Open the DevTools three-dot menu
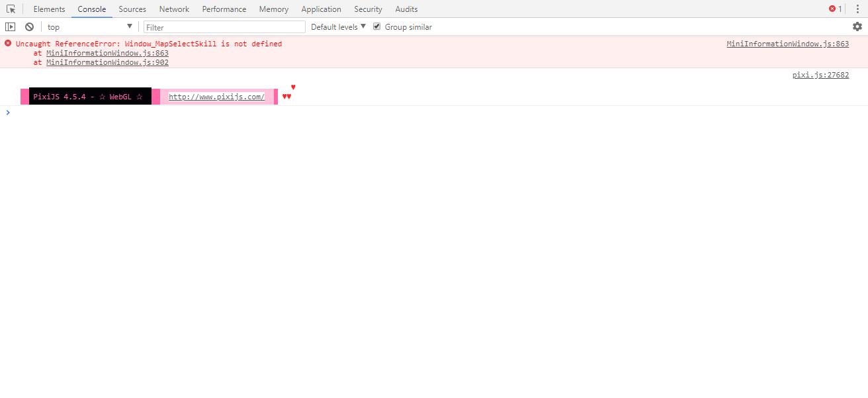The height and width of the screenshot is (398, 868). [857, 9]
